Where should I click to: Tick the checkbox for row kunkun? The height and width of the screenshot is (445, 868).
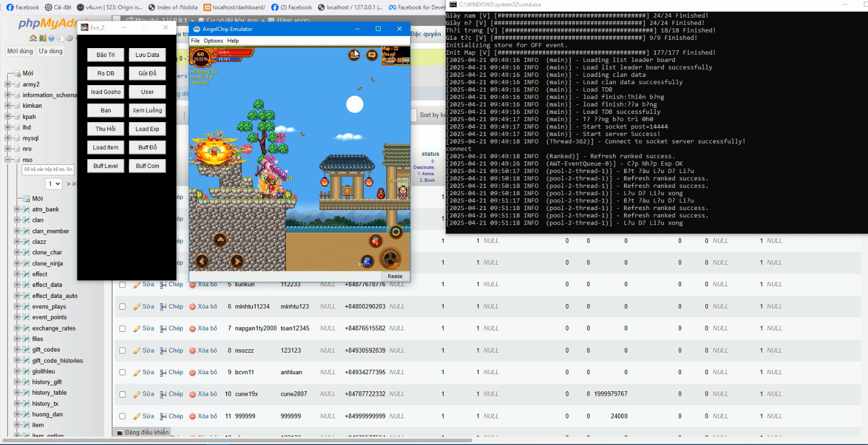122,285
